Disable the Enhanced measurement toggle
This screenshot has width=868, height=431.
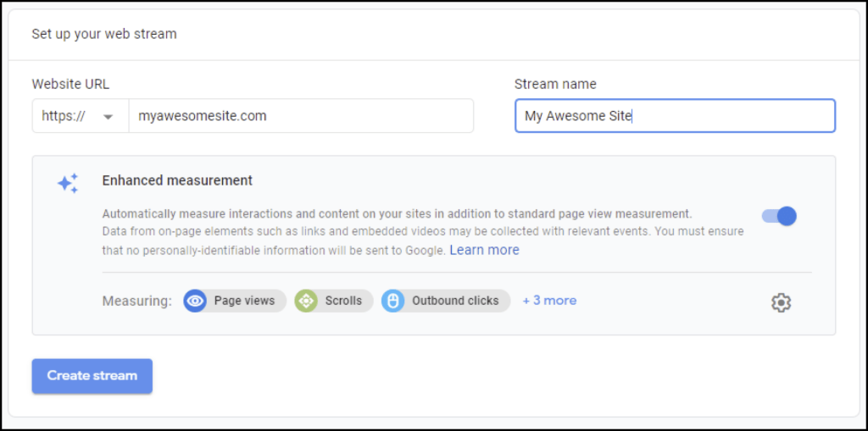pyautogui.click(x=779, y=216)
